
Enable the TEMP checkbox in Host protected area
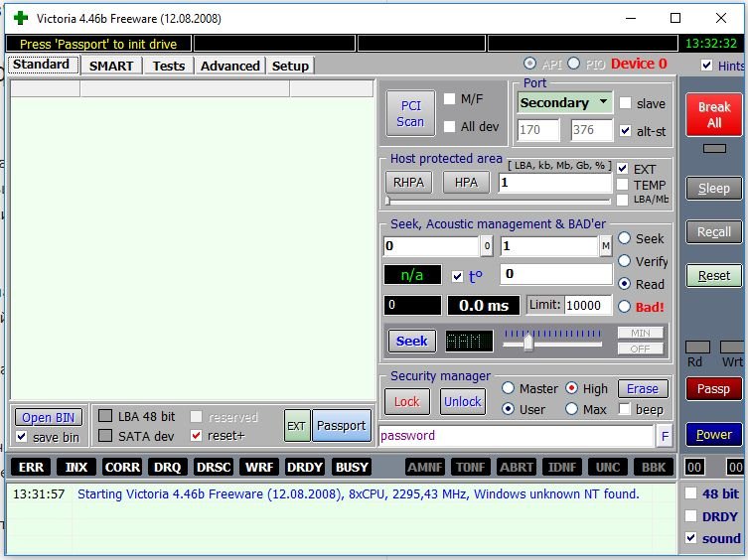pyautogui.click(x=622, y=184)
